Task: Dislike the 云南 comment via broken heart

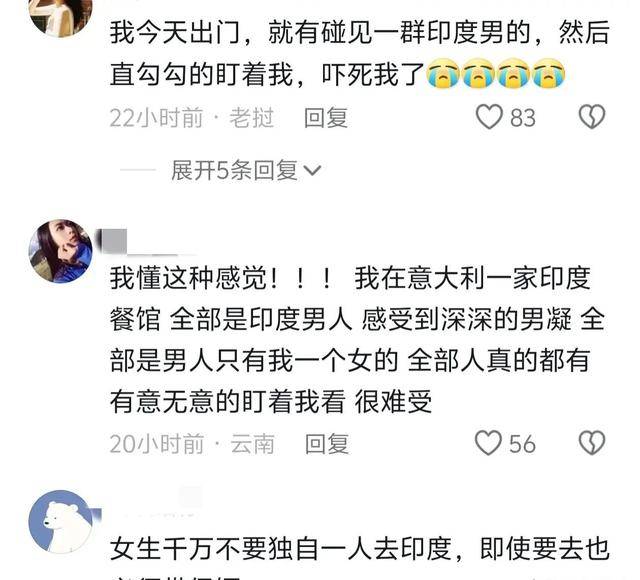Action: click(x=591, y=443)
